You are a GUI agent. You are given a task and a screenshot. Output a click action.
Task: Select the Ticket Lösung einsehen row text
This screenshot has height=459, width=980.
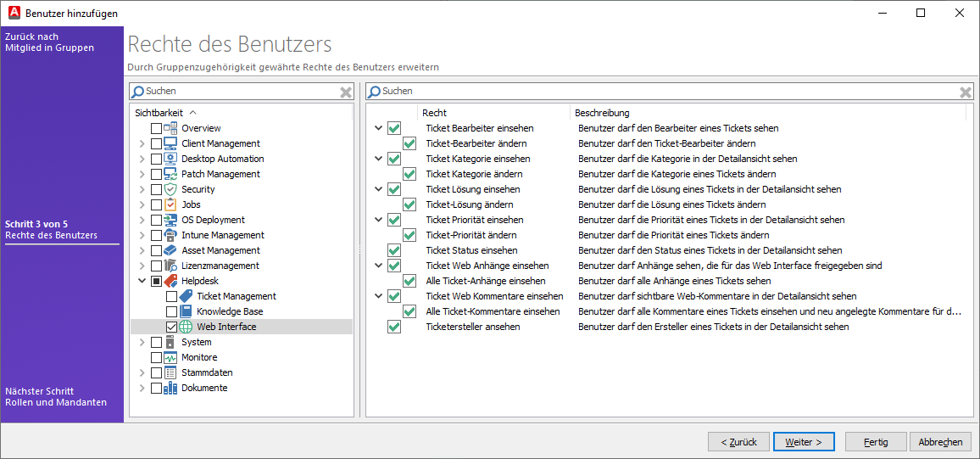point(473,189)
